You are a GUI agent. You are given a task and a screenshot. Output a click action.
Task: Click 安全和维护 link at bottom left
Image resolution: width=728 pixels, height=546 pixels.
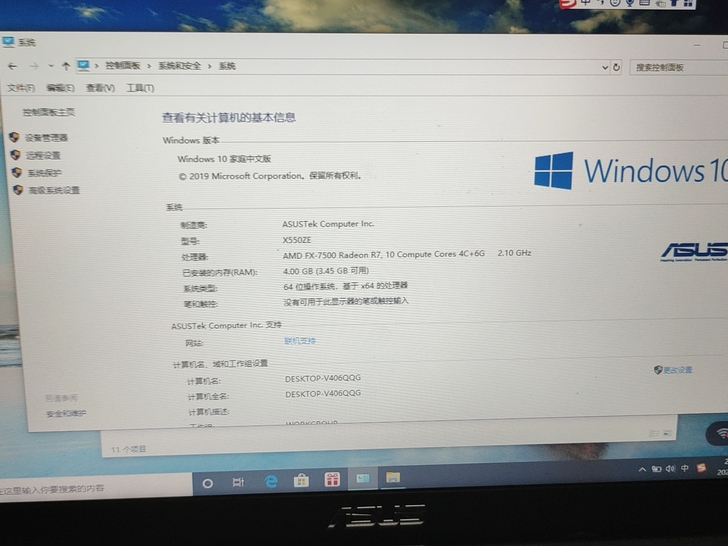(66, 413)
